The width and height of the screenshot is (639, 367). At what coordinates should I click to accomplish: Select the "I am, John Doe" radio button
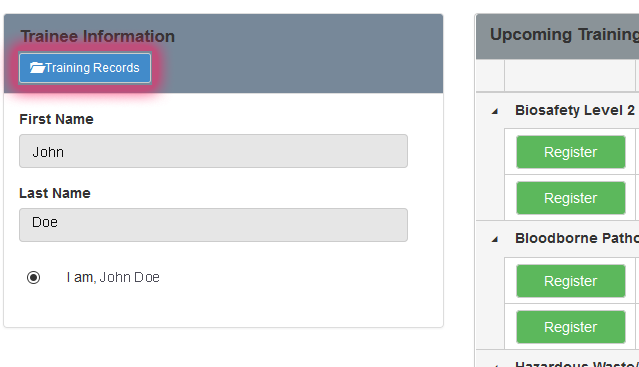[33, 277]
